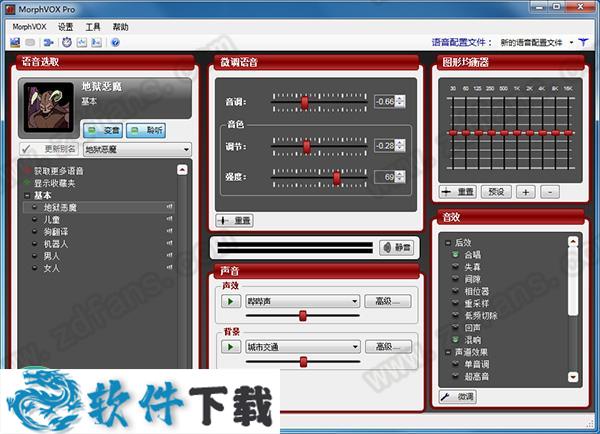Select the 儿童 voice

point(52,219)
